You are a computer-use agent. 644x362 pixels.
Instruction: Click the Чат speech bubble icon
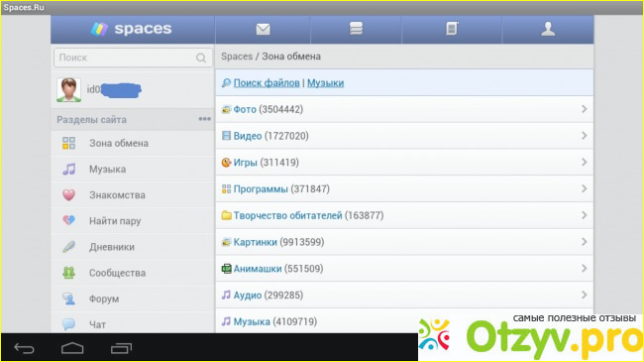tap(68, 324)
